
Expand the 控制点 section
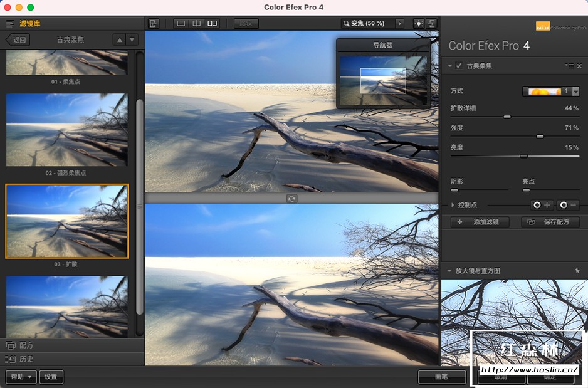pos(453,205)
